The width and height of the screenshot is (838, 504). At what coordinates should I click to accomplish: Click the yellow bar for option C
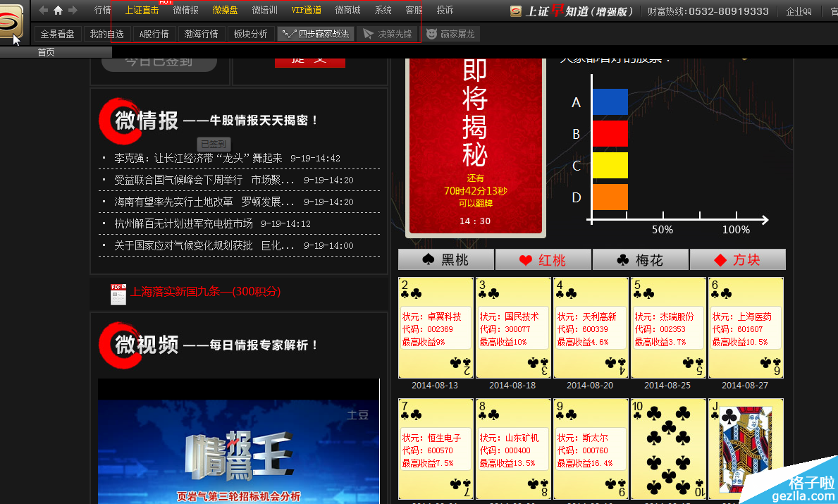(610, 165)
